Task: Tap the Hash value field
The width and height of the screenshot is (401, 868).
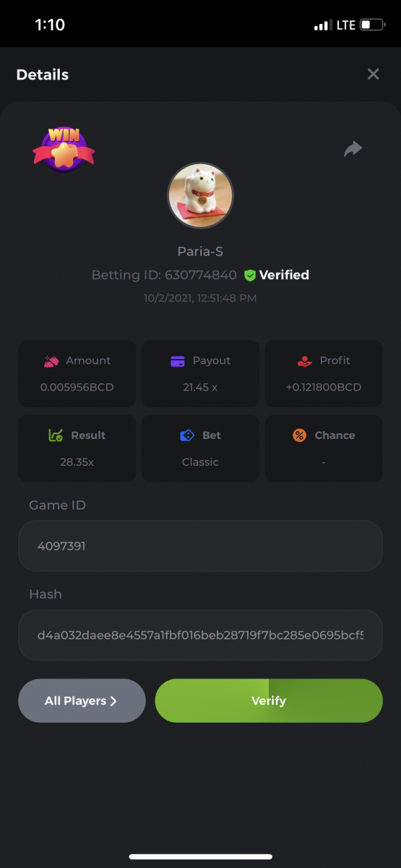Action: (x=200, y=635)
